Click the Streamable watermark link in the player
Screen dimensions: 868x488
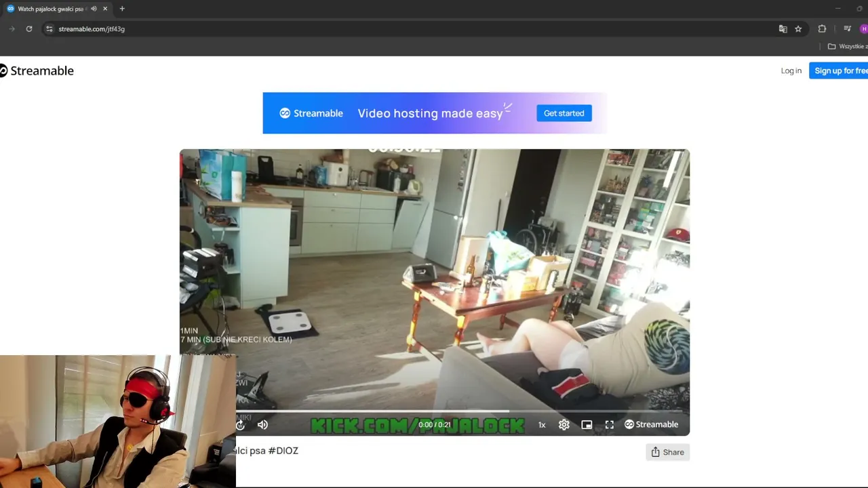(x=651, y=424)
